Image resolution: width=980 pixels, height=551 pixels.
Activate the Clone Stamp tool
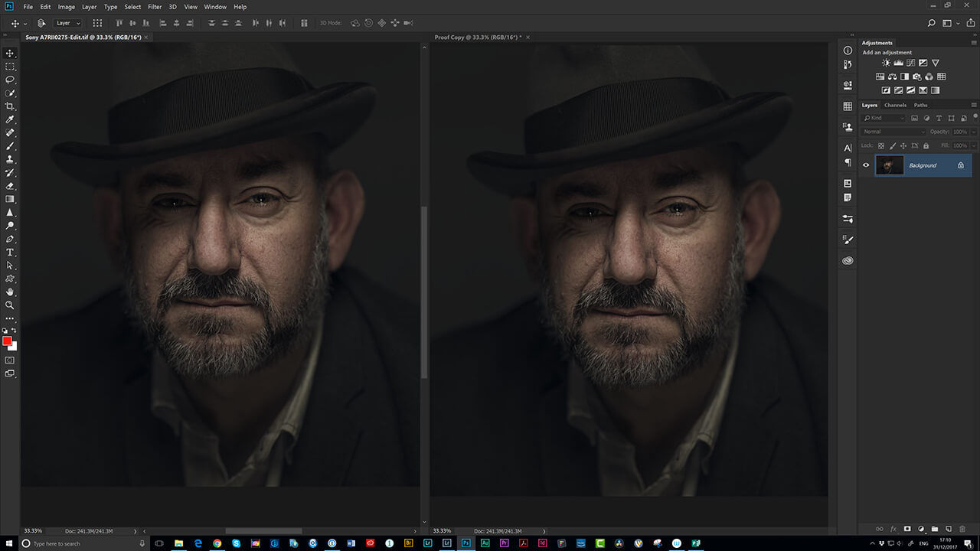click(x=10, y=159)
